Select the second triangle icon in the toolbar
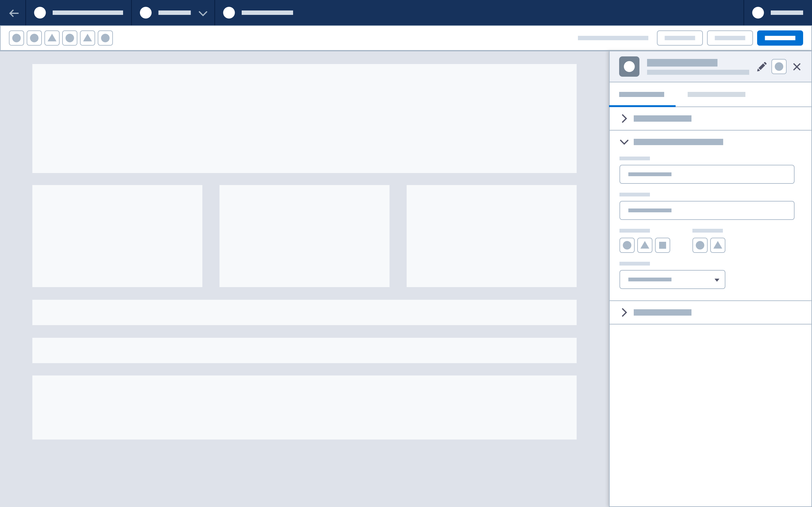This screenshot has width=812, height=507. click(88, 38)
